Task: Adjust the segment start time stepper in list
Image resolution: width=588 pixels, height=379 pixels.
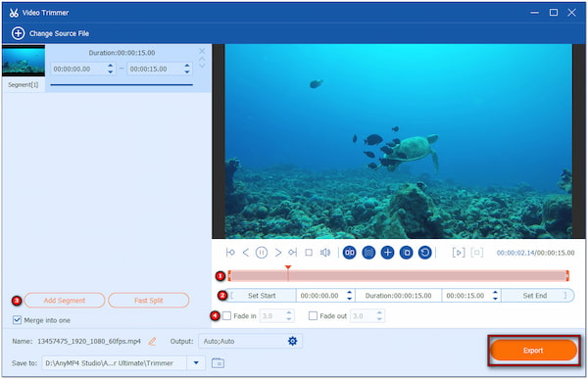Action: point(110,69)
